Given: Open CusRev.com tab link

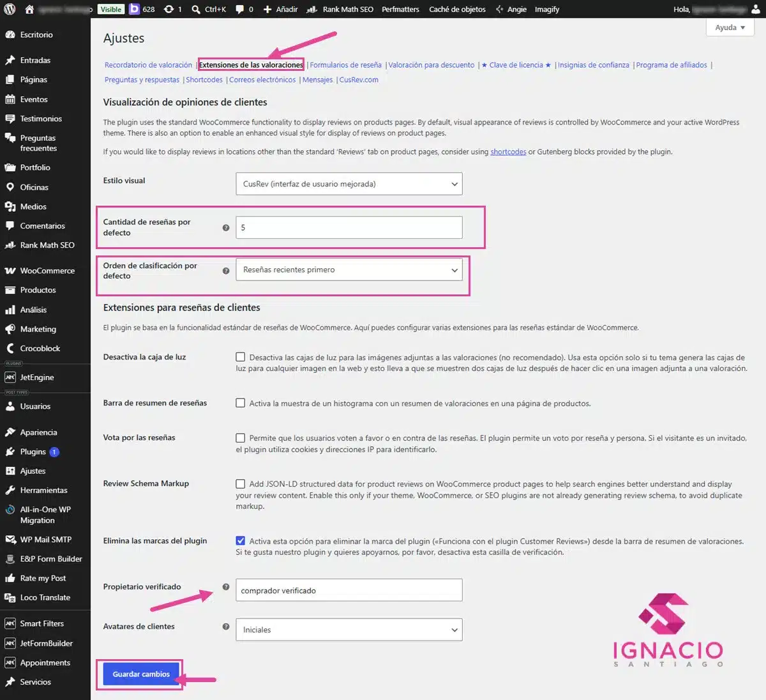Looking at the screenshot, I should coord(359,80).
